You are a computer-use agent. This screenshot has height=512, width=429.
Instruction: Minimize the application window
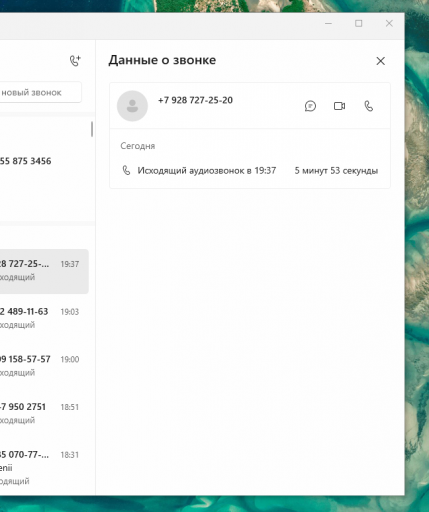point(328,23)
